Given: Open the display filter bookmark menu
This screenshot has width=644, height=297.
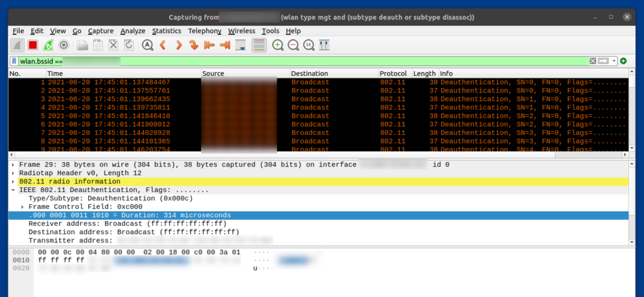Looking at the screenshot, I should pos(14,61).
